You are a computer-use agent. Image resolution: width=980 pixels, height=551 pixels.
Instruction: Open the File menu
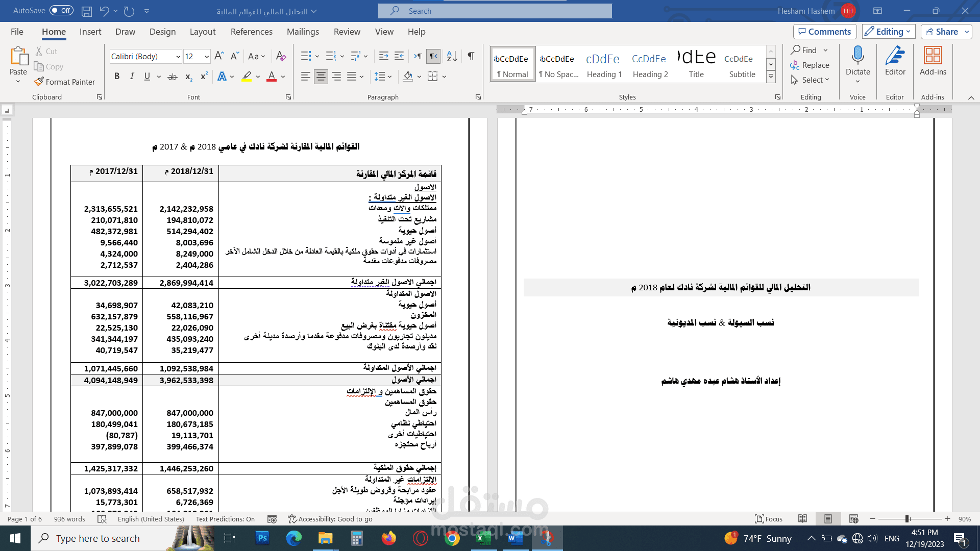(x=17, y=32)
